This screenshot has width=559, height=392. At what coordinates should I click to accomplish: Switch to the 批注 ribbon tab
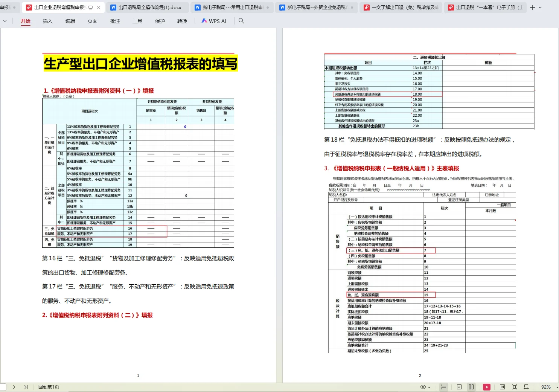pyautogui.click(x=115, y=21)
